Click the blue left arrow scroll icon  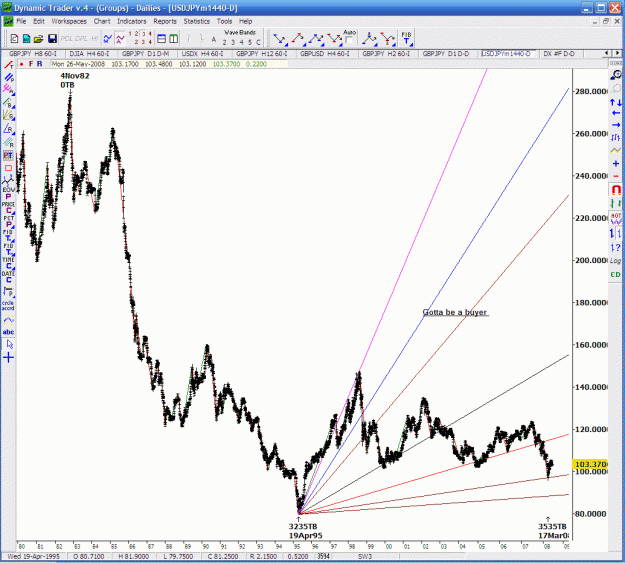616,113
